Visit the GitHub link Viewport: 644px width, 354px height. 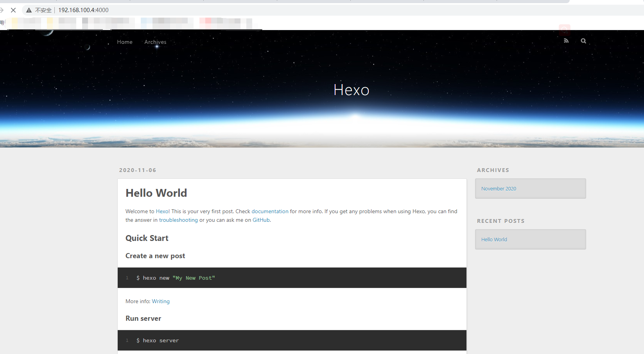[x=261, y=220]
